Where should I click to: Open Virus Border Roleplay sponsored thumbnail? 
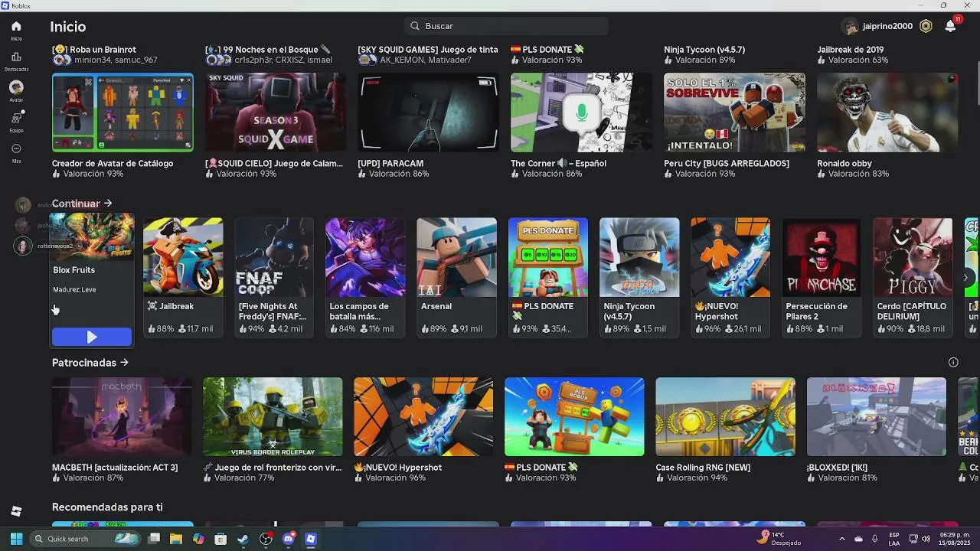pos(273,416)
